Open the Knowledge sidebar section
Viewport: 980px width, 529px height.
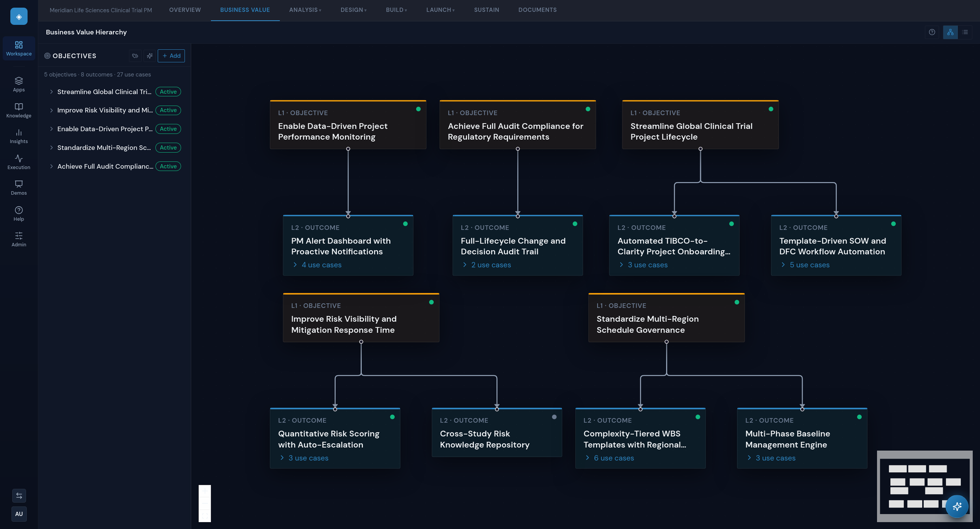(x=19, y=110)
